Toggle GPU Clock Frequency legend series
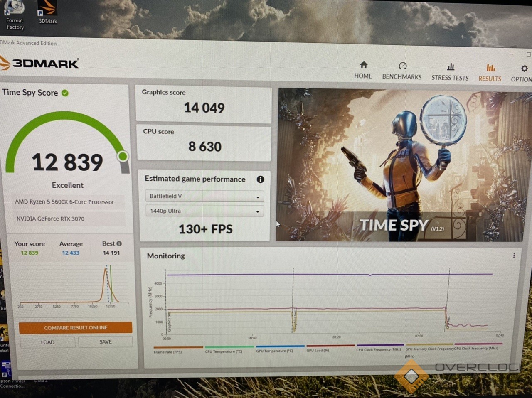 point(478,346)
